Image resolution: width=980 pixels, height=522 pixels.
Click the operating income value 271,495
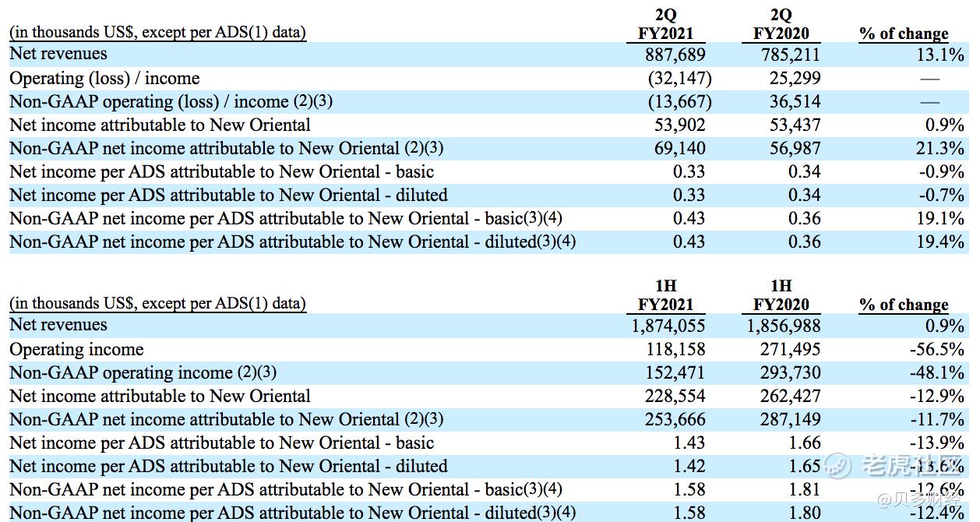click(x=791, y=349)
